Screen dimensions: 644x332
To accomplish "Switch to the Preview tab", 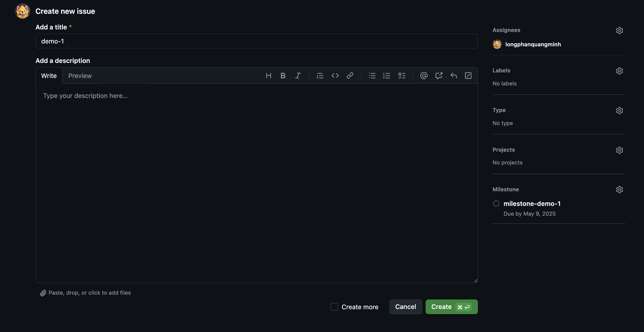I will pyautogui.click(x=80, y=75).
